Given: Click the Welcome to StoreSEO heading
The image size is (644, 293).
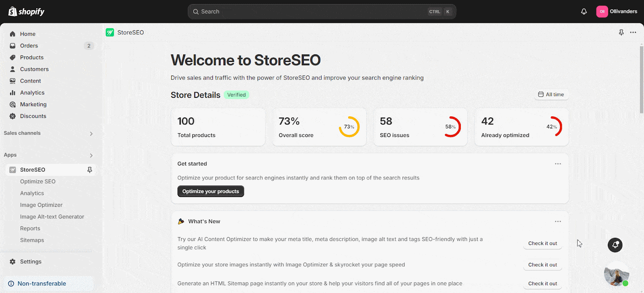Looking at the screenshot, I should tap(246, 60).
